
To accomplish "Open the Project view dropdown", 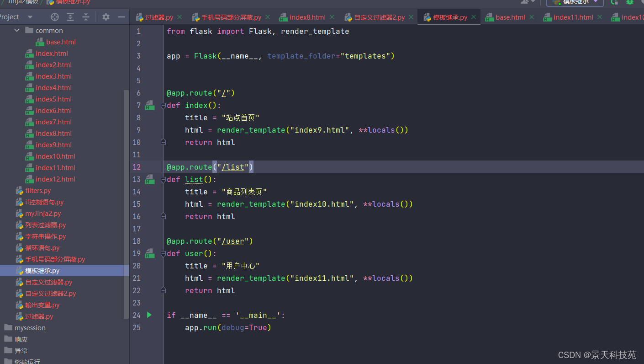I will (30, 17).
